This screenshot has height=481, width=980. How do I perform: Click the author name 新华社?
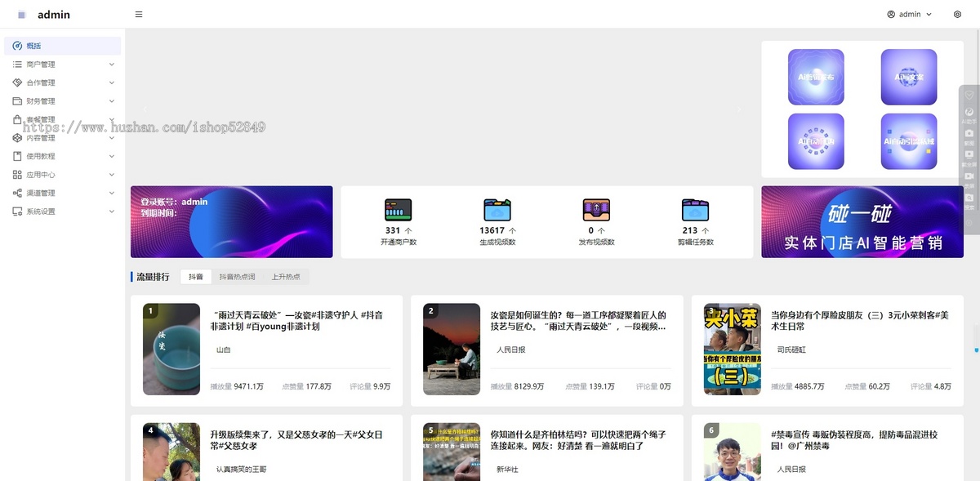point(507,470)
